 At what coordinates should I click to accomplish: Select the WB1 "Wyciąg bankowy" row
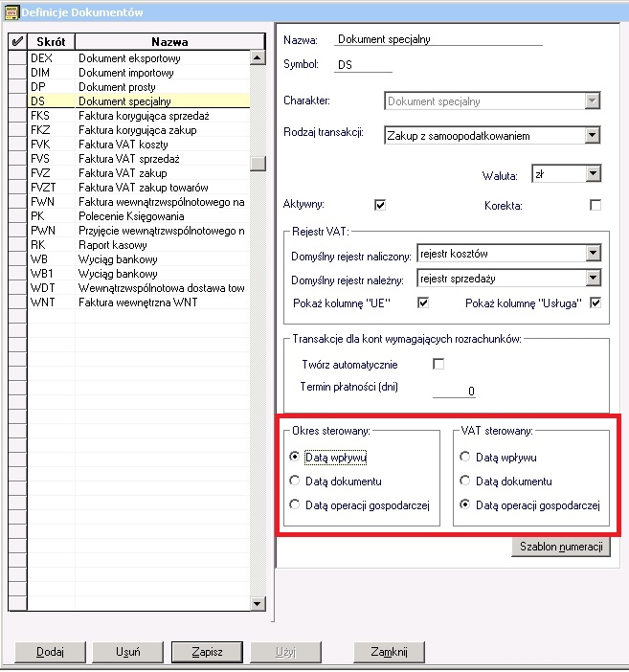(139, 274)
